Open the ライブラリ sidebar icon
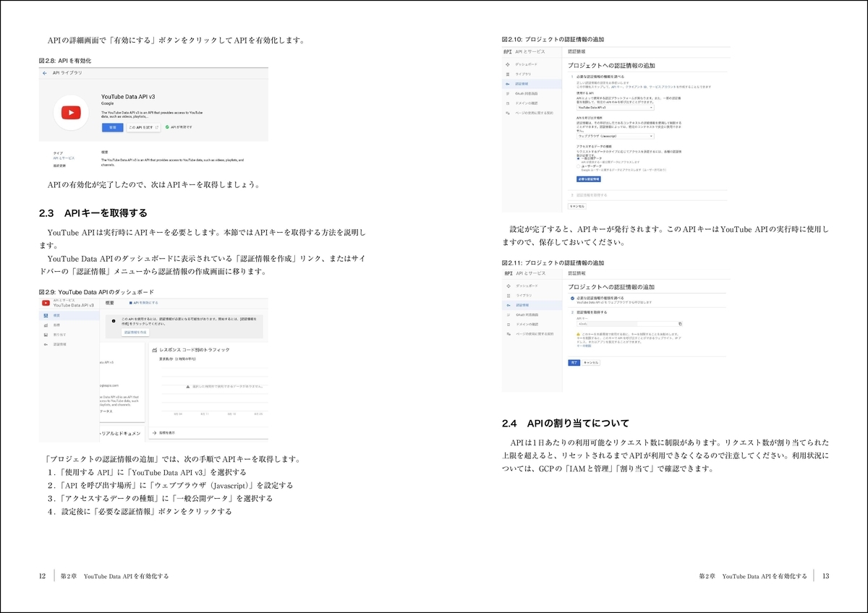This screenshot has width=868, height=613. click(506, 74)
